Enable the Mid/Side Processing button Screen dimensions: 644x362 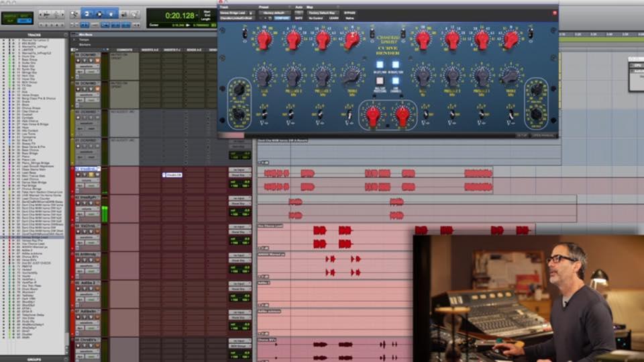[x=380, y=81]
